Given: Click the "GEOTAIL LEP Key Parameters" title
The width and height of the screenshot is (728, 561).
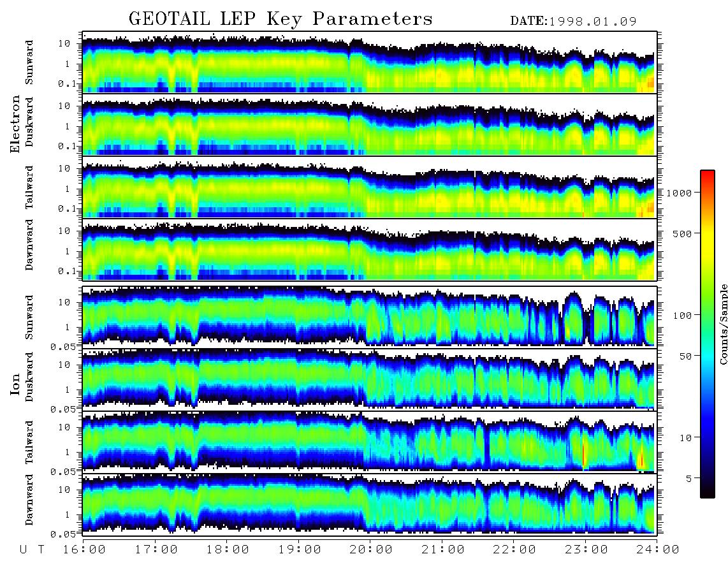Looking at the screenshot, I should click(x=280, y=19).
